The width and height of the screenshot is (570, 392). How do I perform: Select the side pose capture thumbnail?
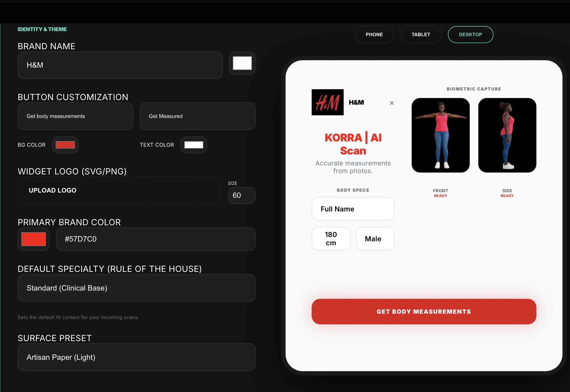[x=507, y=135]
